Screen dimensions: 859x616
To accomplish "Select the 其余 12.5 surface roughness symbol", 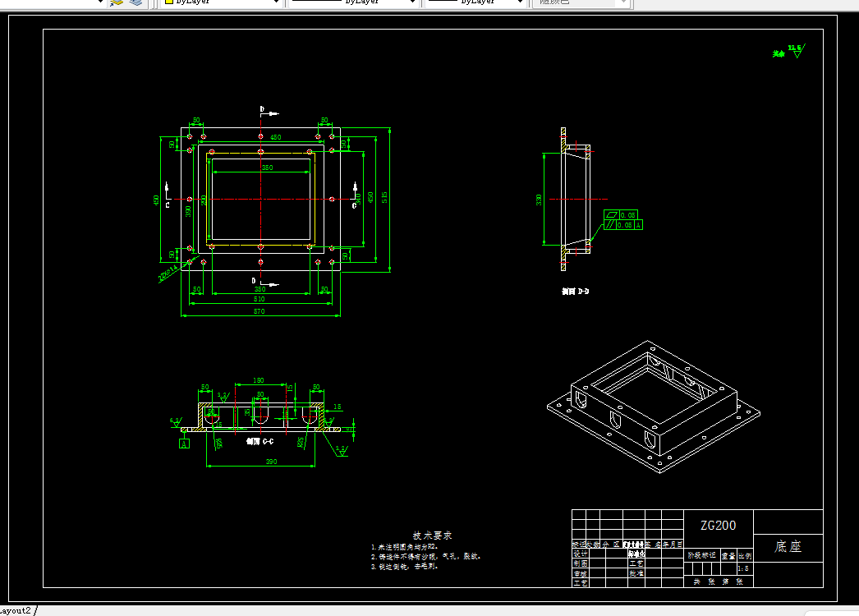I will coord(789,52).
